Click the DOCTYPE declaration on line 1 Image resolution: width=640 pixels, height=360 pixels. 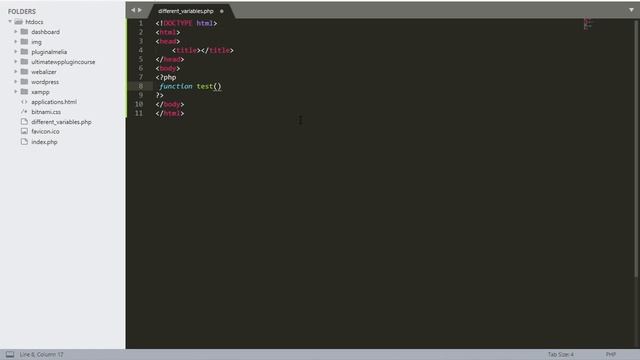(186, 23)
